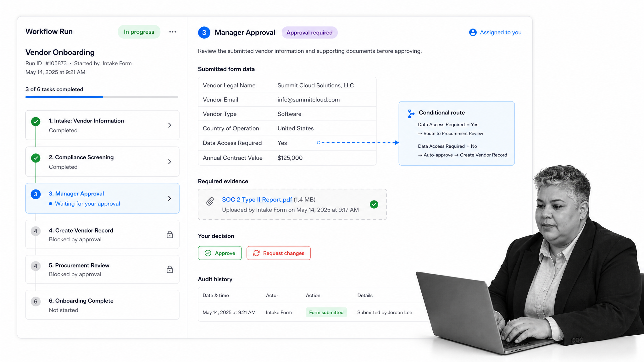The height and width of the screenshot is (362, 644).
Task: Open the 1. Intake: Vendor Information step
Action: [102, 125]
